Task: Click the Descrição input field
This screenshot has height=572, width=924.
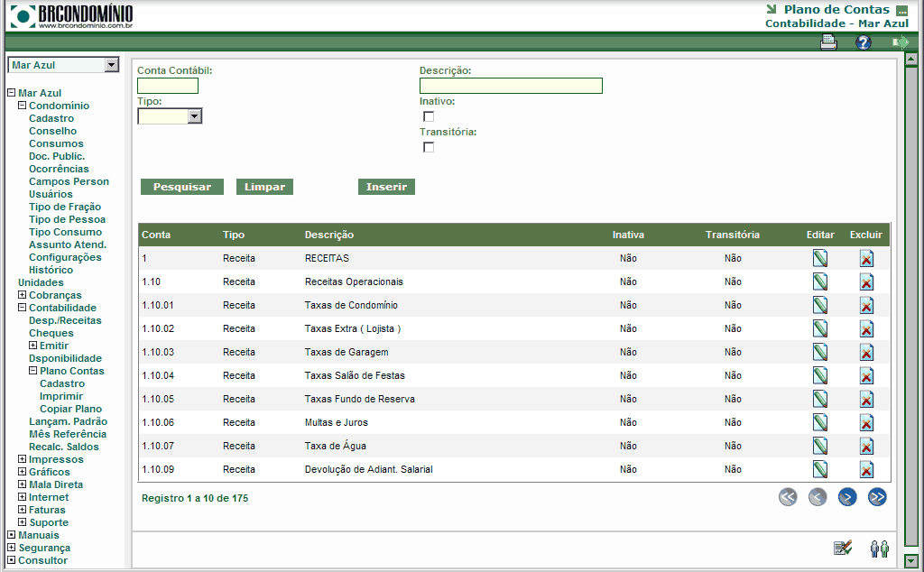Action: tap(511, 86)
